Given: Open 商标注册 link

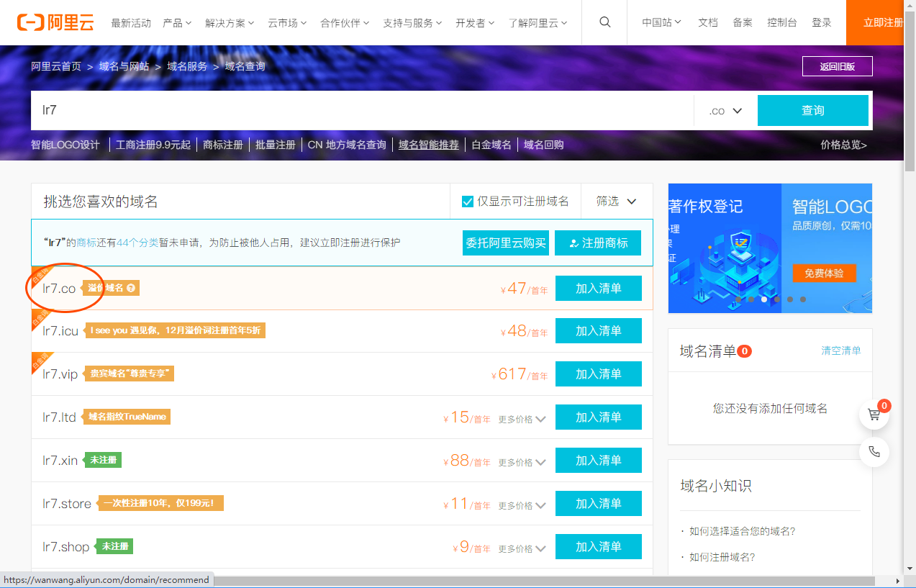Looking at the screenshot, I should [223, 145].
